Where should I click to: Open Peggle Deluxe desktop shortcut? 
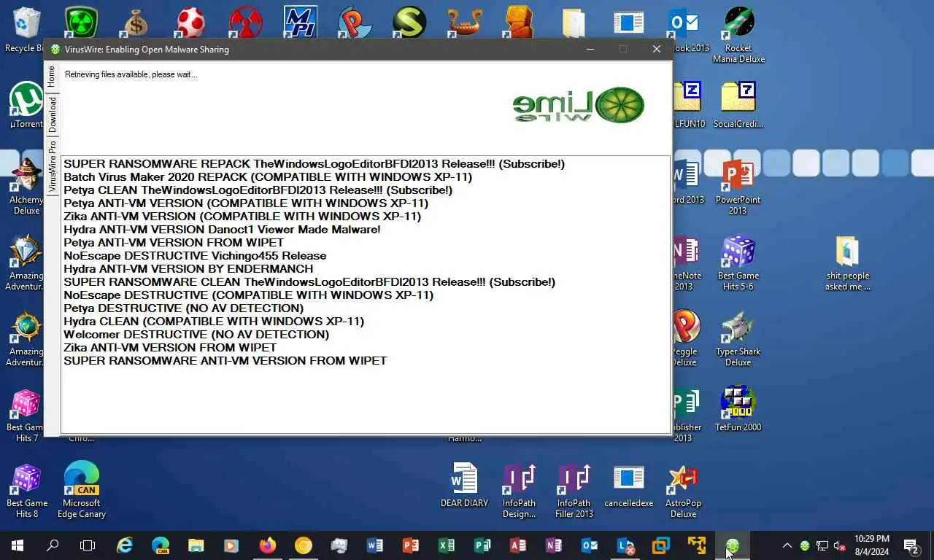tap(684, 338)
